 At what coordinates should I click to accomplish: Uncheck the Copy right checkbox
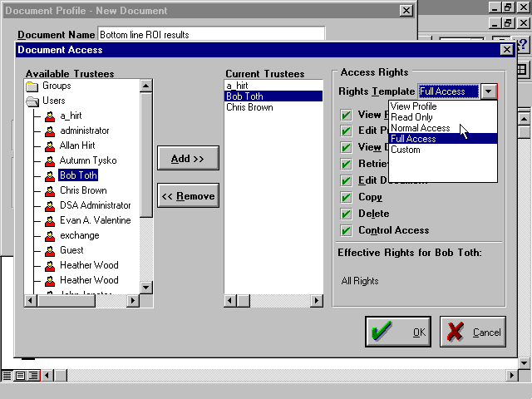346,198
